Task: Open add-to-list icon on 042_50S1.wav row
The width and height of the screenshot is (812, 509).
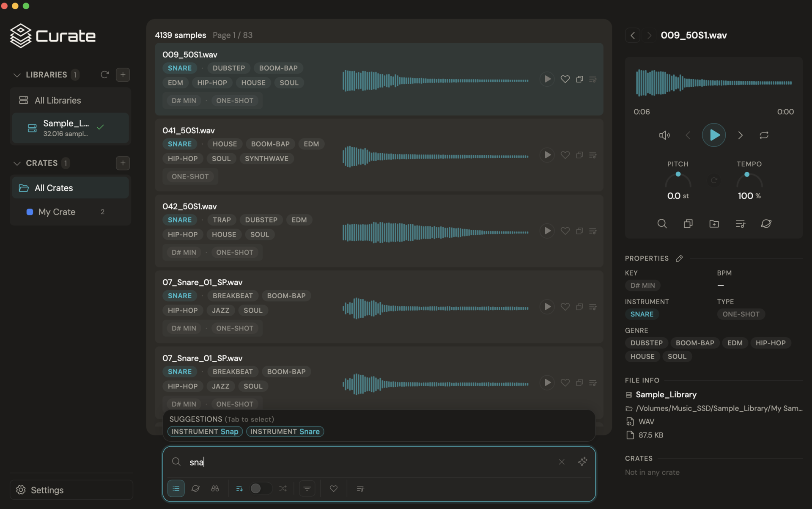Action: [x=593, y=231]
